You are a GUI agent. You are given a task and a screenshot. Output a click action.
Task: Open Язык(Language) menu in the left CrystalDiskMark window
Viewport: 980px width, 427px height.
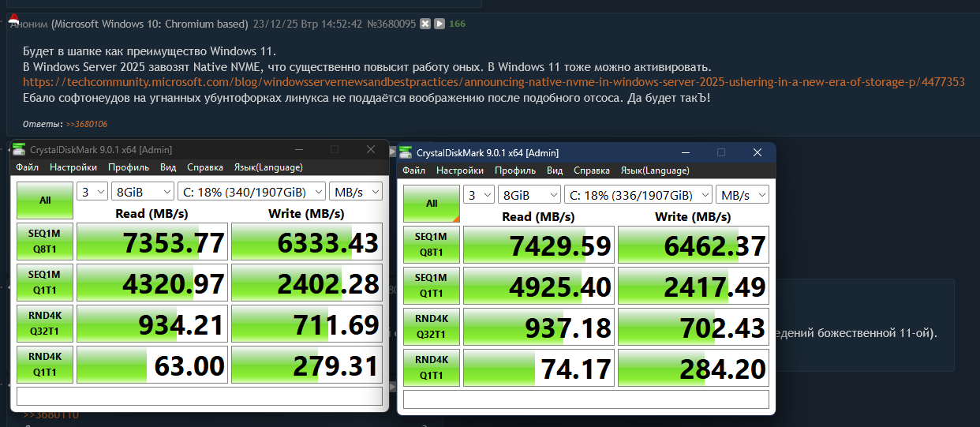coord(268,167)
